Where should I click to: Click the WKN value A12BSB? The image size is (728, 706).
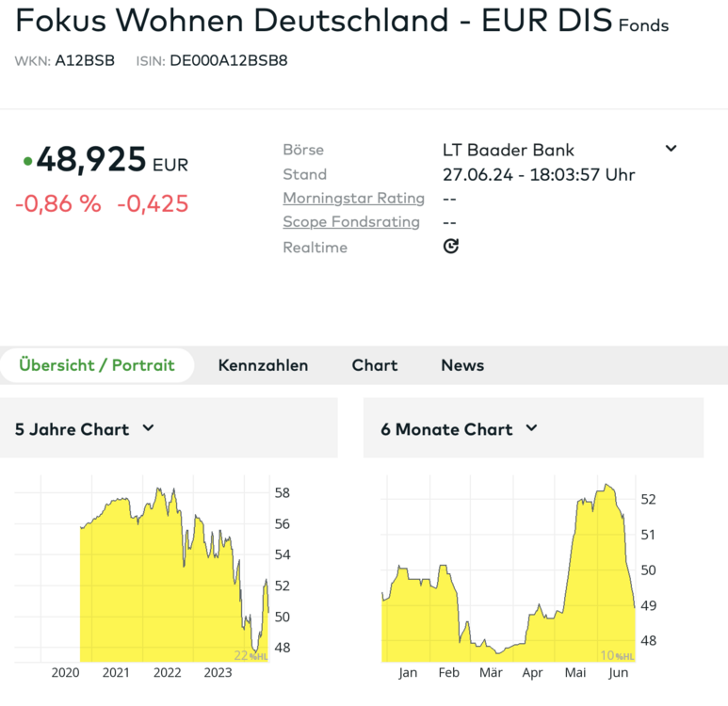85,61
